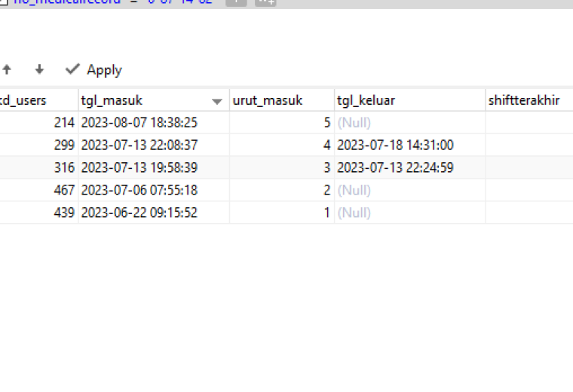Image resolution: width=573 pixels, height=392 pixels.
Task: Apply the filter using the Apply button
Action: pyautogui.click(x=94, y=70)
